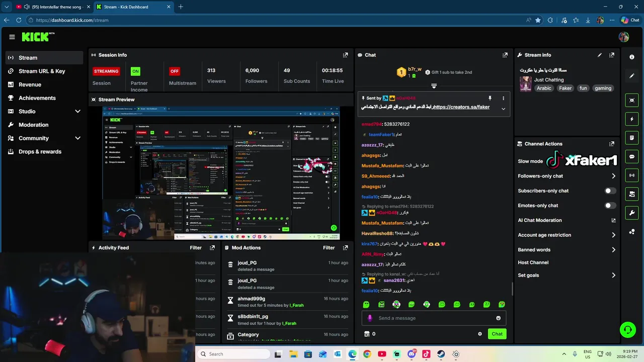Click the screen capture icon in right sidebar
The height and width of the screenshot is (362, 644).
[632, 100]
